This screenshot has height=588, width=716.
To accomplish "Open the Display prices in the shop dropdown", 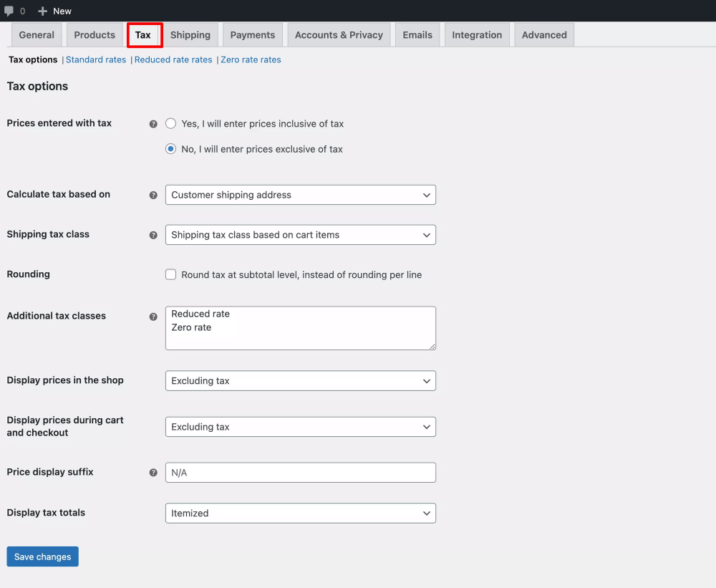I will tap(301, 380).
